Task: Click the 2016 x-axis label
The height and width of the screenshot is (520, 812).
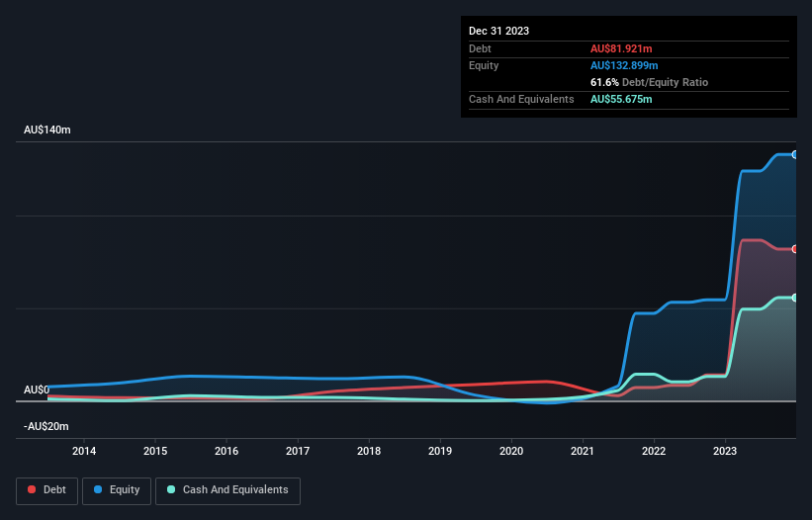Action: pos(226,451)
